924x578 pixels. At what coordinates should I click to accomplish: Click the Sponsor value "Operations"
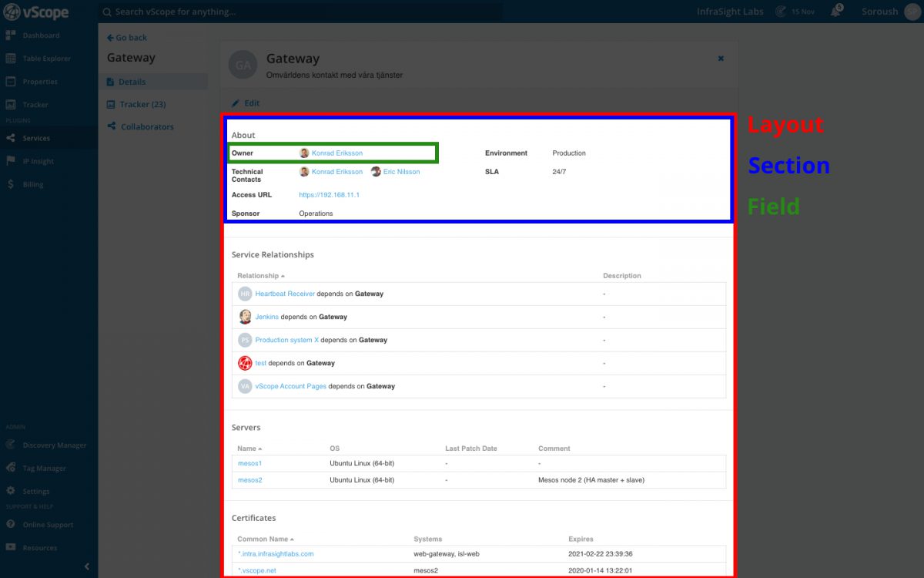click(x=316, y=213)
